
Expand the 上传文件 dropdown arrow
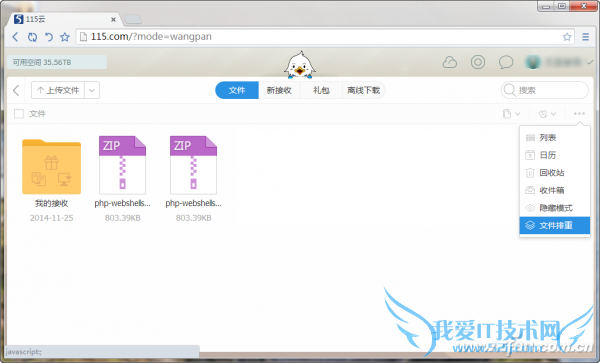point(92,90)
